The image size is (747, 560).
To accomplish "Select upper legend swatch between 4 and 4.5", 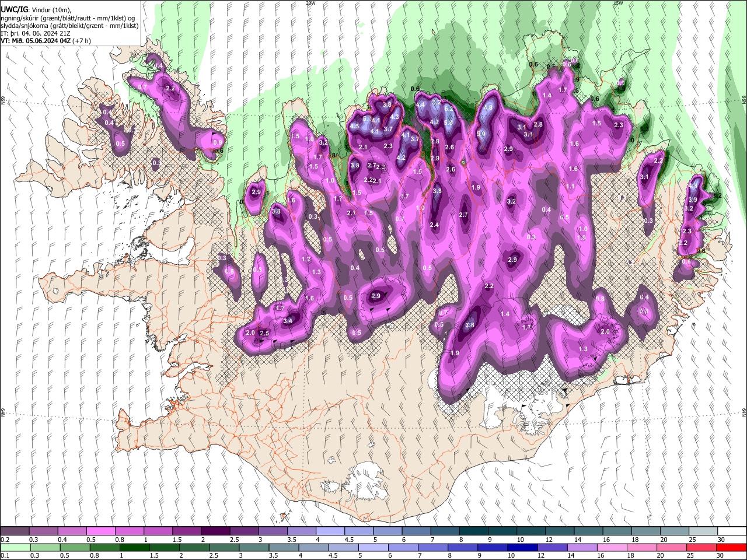I will click(329, 531).
